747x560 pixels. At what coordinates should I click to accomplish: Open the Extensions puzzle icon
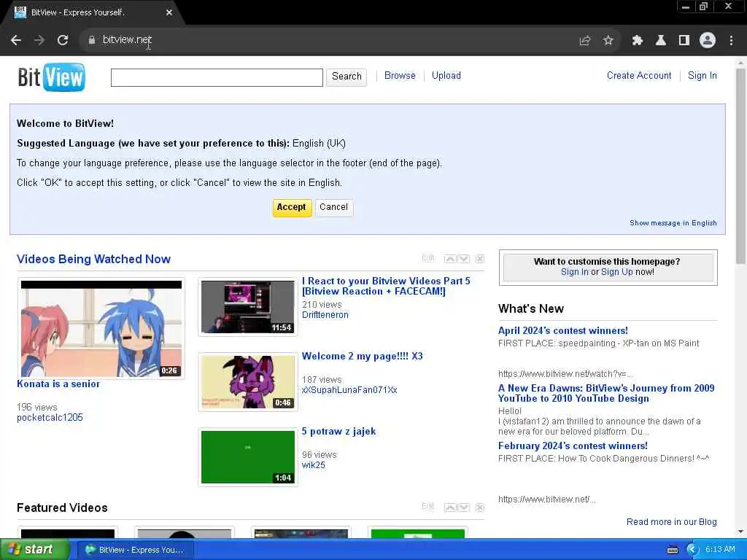coord(637,41)
